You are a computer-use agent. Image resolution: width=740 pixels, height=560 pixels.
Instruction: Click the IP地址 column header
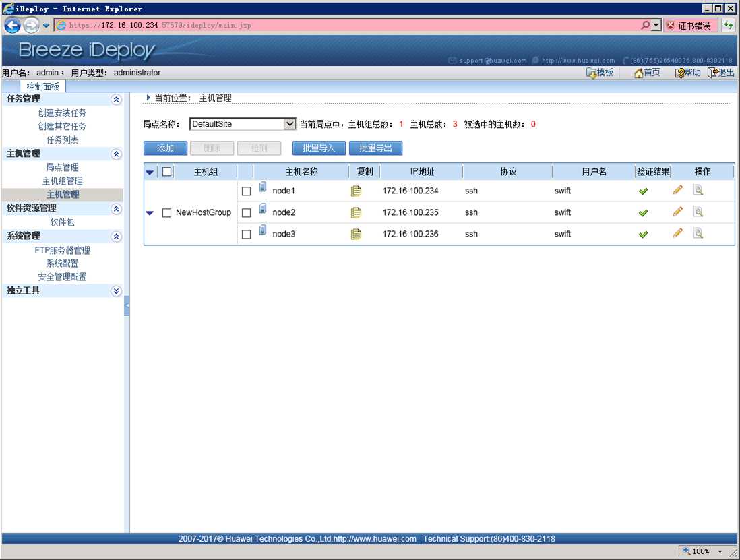pyautogui.click(x=422, y=172)
